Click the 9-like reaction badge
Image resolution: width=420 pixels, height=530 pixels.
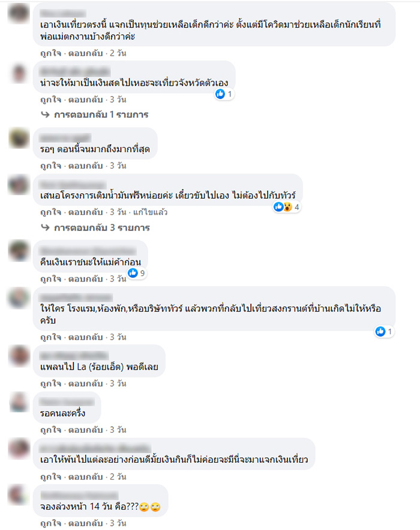click(137, 273)
